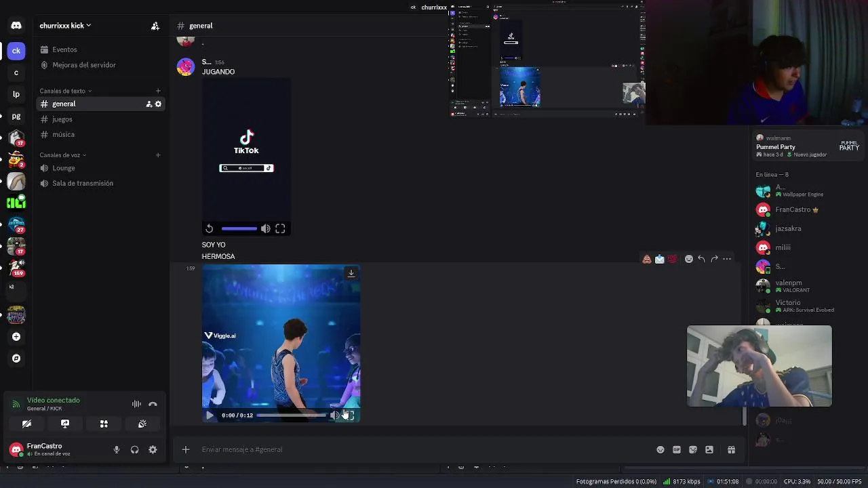This screenshot has width=868, height=488.
Task: Mute the microphone
Action: pyautogui.click(x=117, y=449)
